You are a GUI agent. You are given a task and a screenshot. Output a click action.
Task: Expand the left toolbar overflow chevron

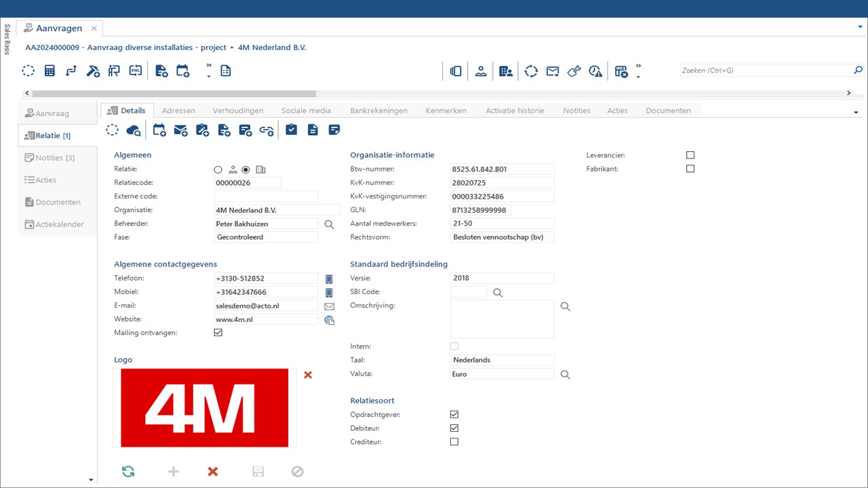coord(209,70)
